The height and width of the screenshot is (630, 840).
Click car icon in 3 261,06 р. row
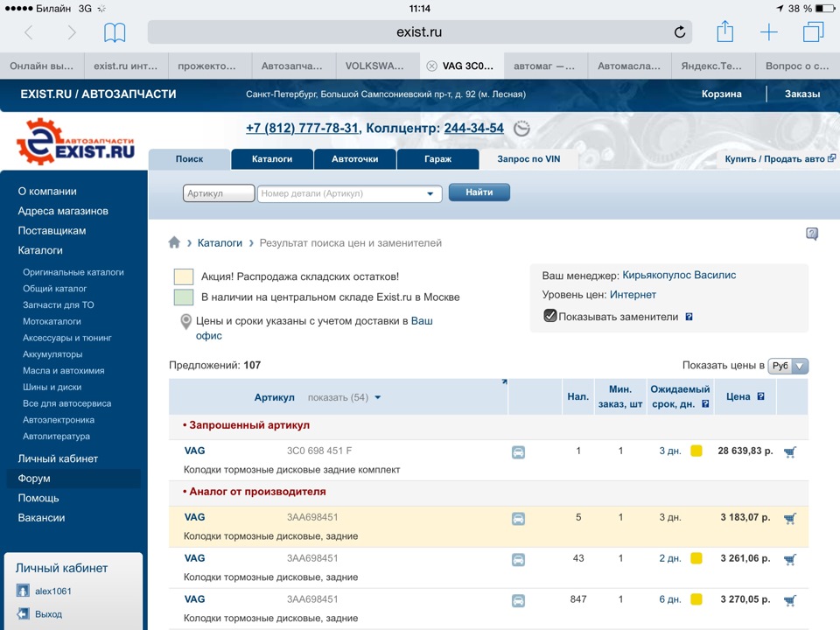click(518, 560)
